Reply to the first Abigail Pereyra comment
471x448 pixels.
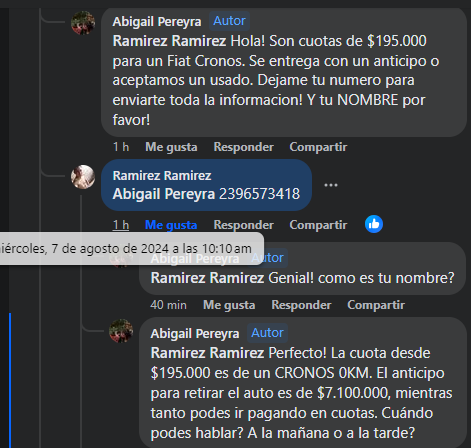tap(243, 147)
